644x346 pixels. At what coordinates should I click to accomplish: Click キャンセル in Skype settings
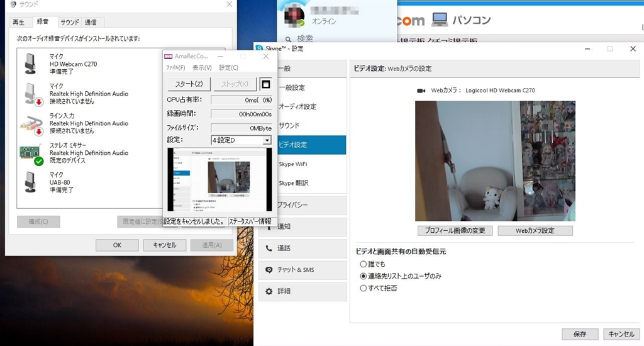[621, 335]
